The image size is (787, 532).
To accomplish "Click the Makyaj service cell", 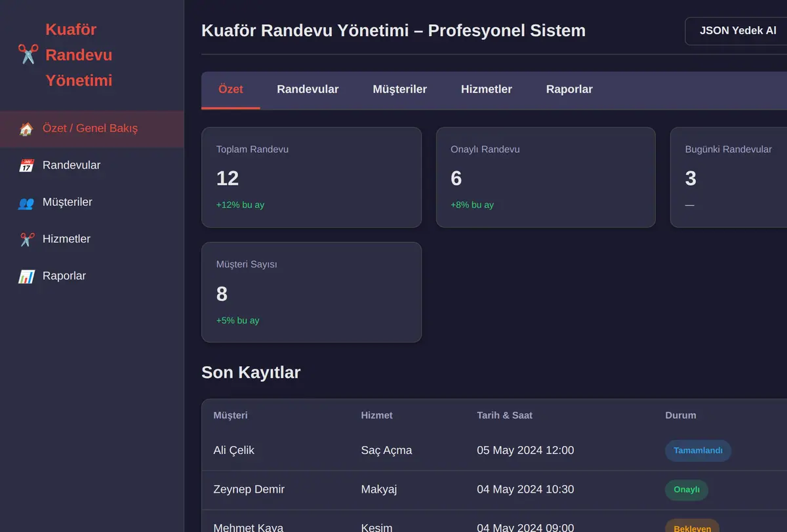I will 379,489.
